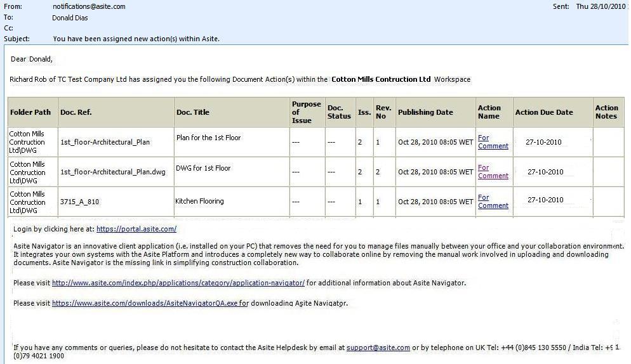Select revision number 2 in DWG for 1st Floor row
The width and height of the screenshot is (631, 364).
378,172
